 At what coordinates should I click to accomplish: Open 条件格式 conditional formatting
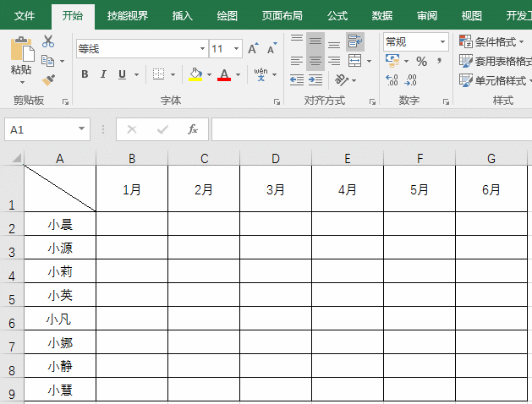(x=491, y=41)
